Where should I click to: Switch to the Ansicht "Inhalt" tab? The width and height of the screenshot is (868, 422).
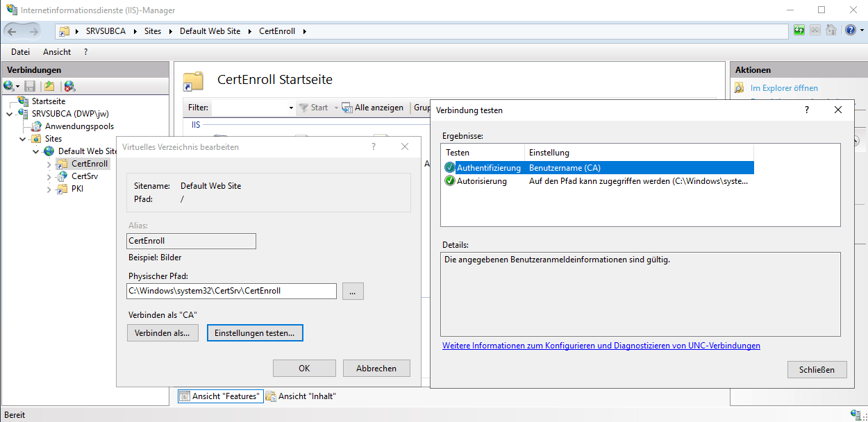click(x=301, y=396)
